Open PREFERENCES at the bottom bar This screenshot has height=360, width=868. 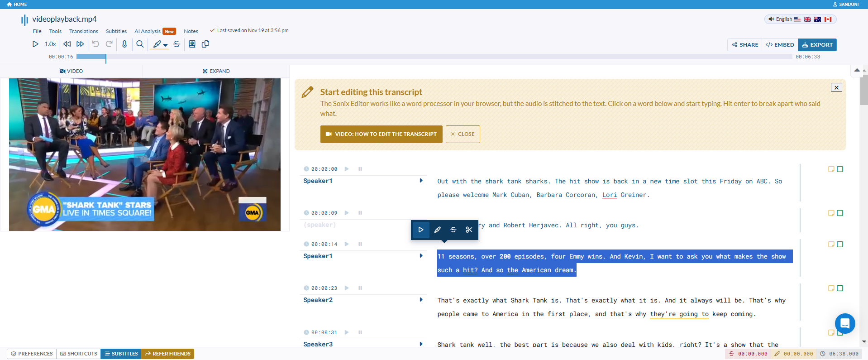32,354
